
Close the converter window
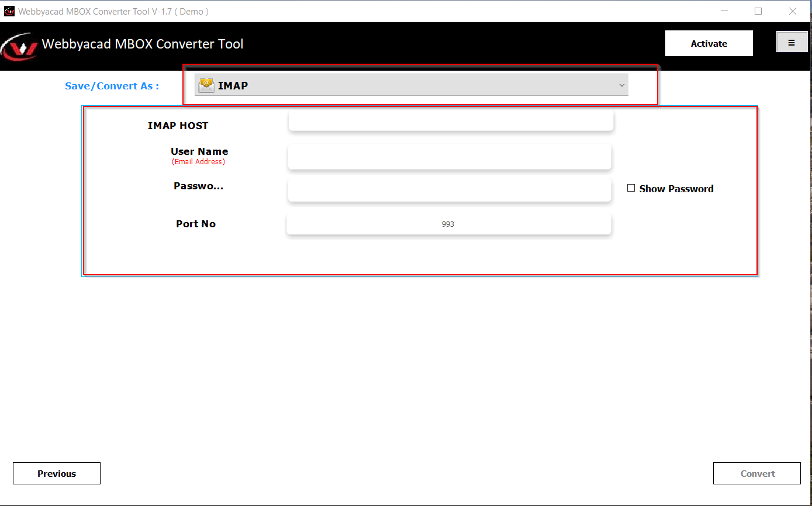[x=793, y=11]
